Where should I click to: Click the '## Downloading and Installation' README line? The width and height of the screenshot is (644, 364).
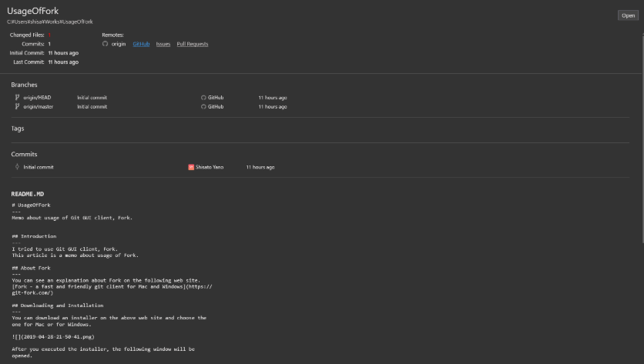click(58, 306)
